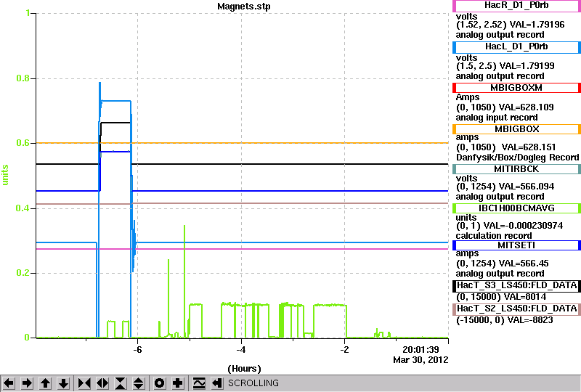
Task: Pan the graph left with the left arrow button
Action: (x=9, y=383)
